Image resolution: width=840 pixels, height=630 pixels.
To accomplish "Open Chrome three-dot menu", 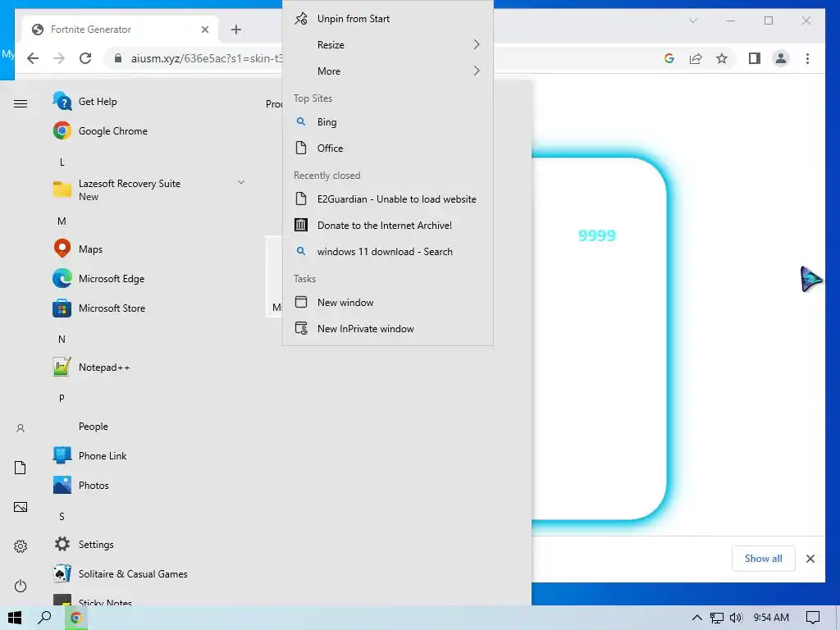I will (807, 58).
